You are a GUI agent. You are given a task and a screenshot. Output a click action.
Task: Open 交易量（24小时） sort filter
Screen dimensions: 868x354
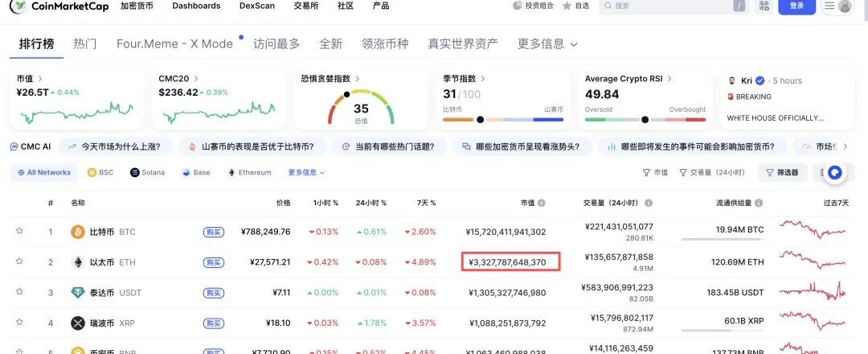click(x=712, y=172)
